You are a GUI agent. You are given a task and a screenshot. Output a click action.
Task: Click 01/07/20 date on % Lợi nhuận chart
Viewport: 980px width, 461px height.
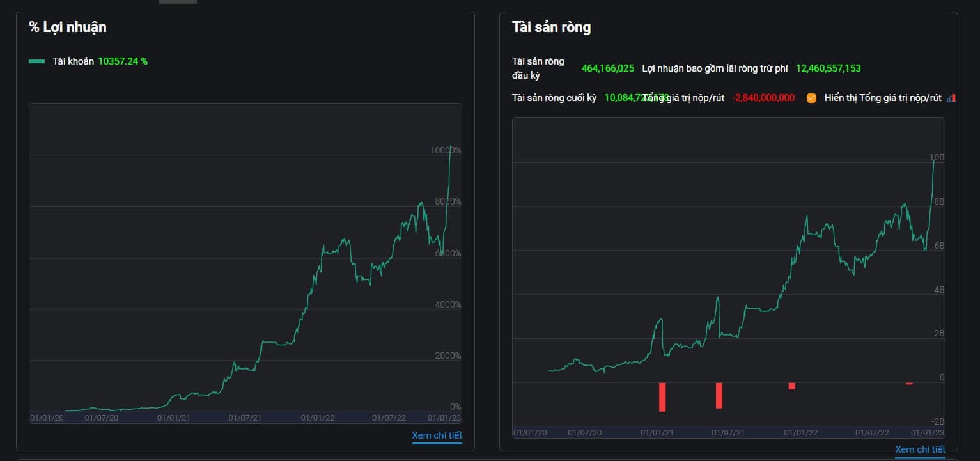102,418
